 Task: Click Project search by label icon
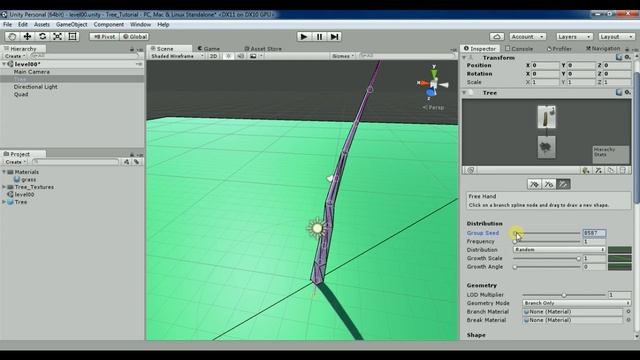(x=136, y=162)
